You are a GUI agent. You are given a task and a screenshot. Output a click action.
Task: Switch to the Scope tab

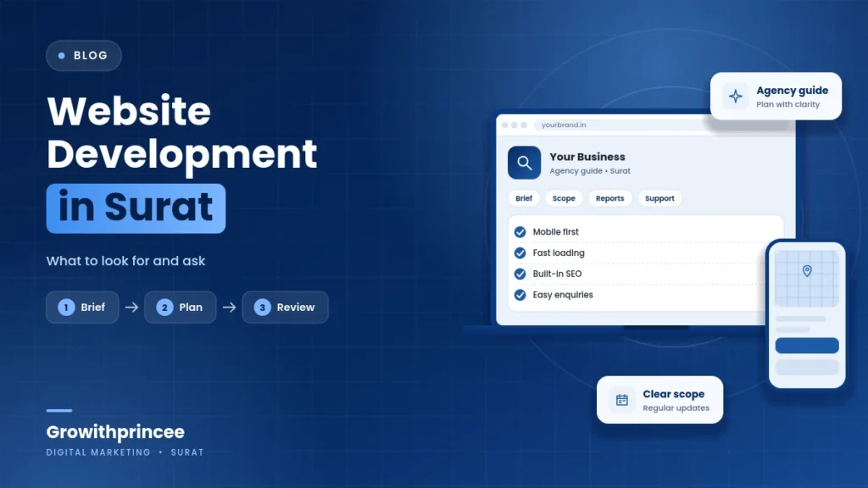tap(564, 198)
